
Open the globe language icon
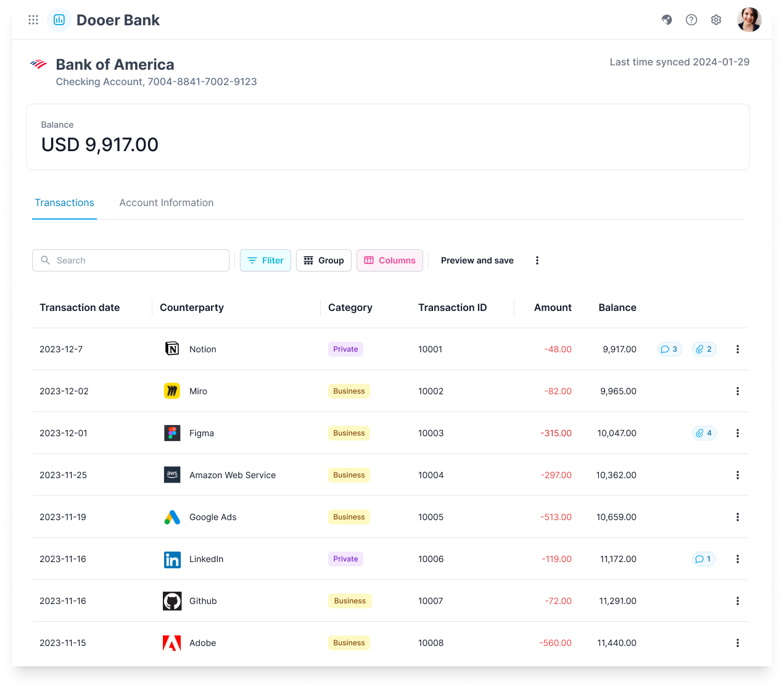667,20
